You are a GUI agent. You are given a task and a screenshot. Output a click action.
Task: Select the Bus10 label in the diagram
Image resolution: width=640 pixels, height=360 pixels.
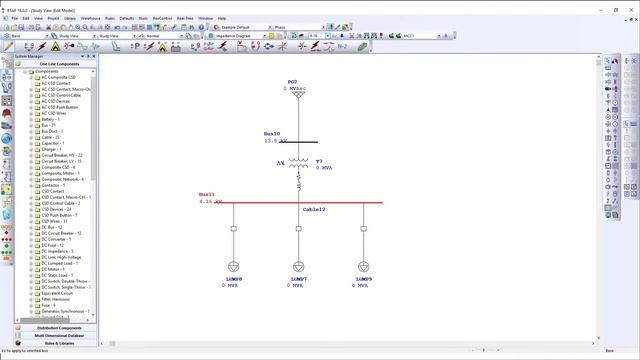[x=272, y=134]
